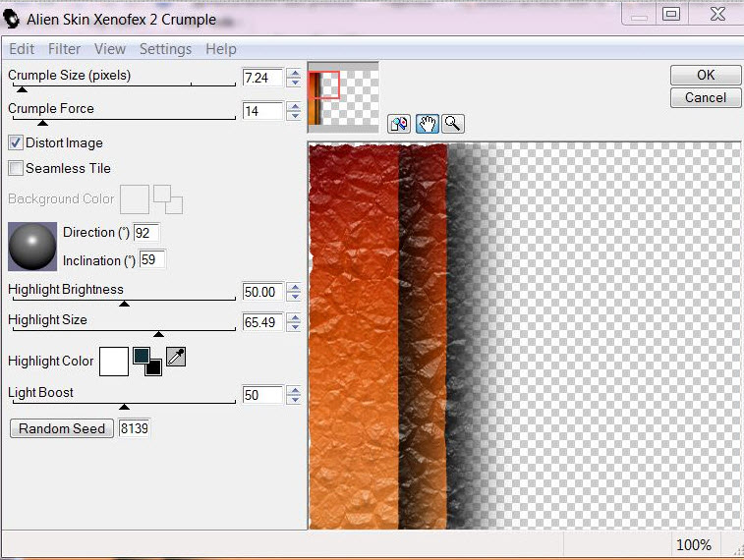Click the crumpled image preview area
The image size is (744, 560).
tap(524, 335)
